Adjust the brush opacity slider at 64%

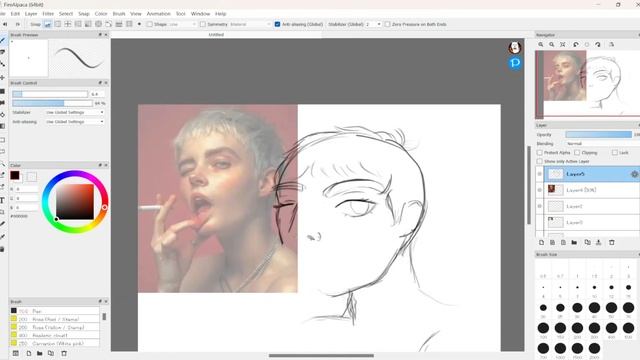(52, 103)
